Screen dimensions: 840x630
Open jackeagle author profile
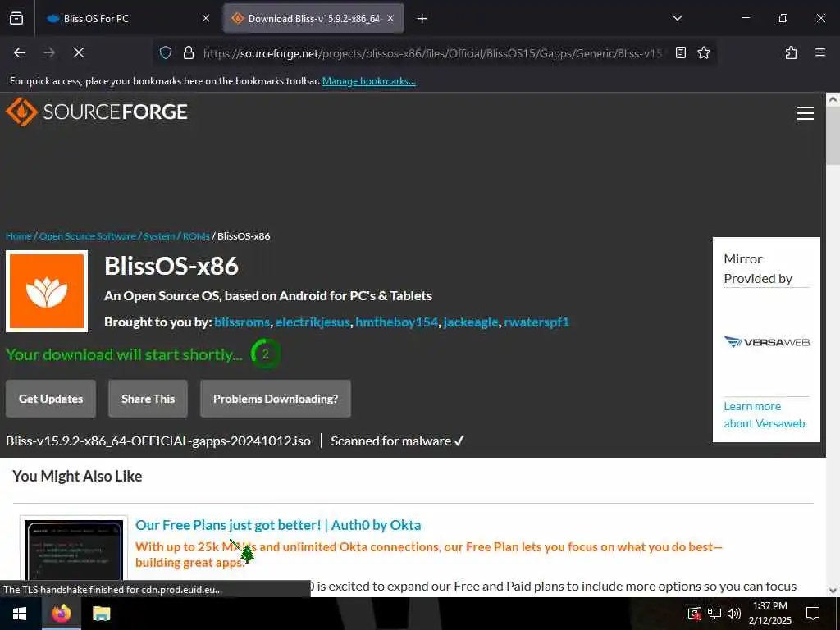coord(471,322)
